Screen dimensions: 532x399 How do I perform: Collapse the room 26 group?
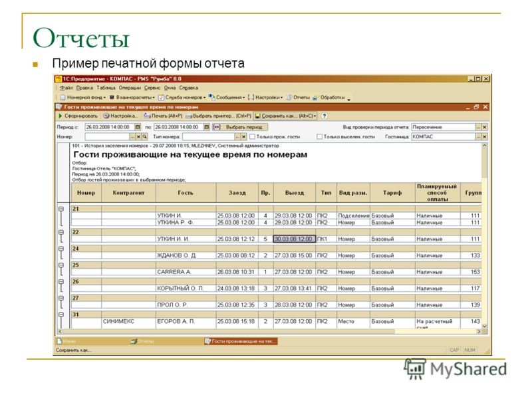pyautogui.click(x=61, y=282)
